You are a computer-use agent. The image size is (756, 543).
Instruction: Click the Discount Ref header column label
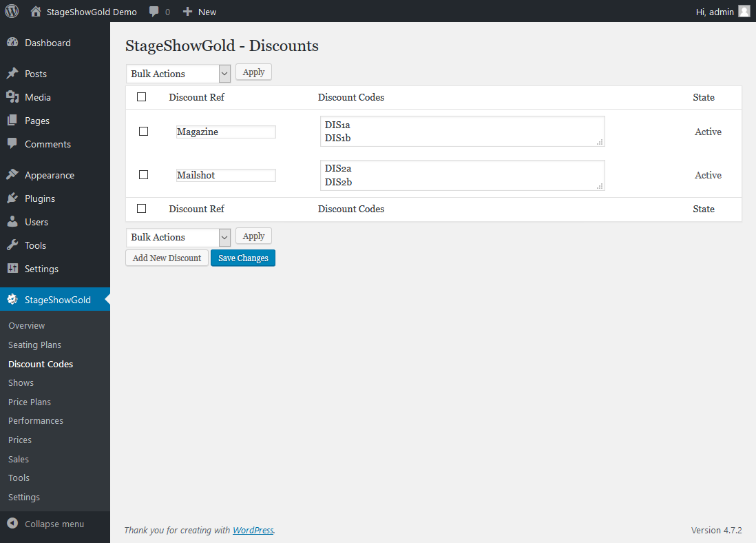196,97
